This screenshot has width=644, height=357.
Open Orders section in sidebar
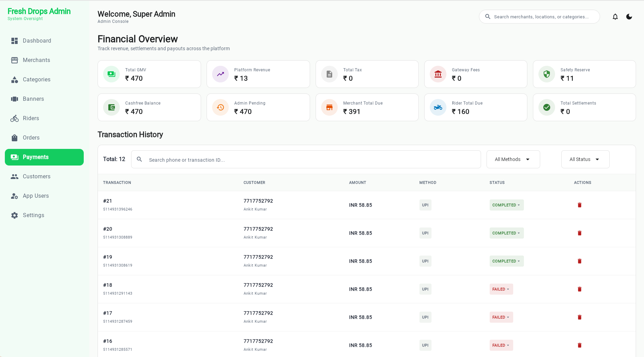pos(44,138)
